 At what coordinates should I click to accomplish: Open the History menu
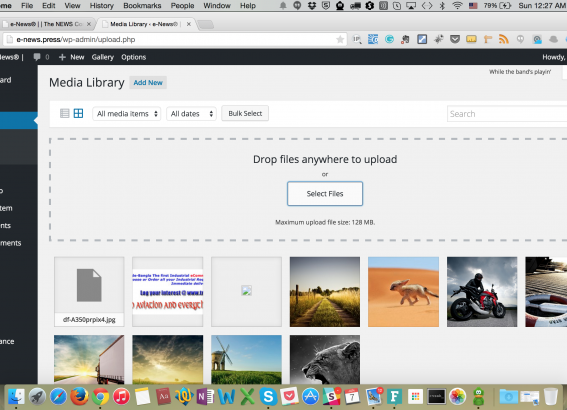tap(102, 5)
